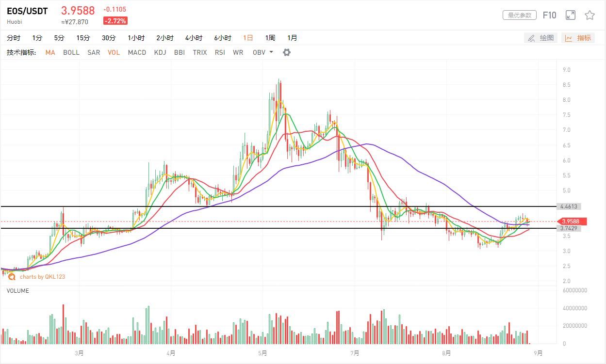Enable the MACD indicator

[x=137, y=52]
